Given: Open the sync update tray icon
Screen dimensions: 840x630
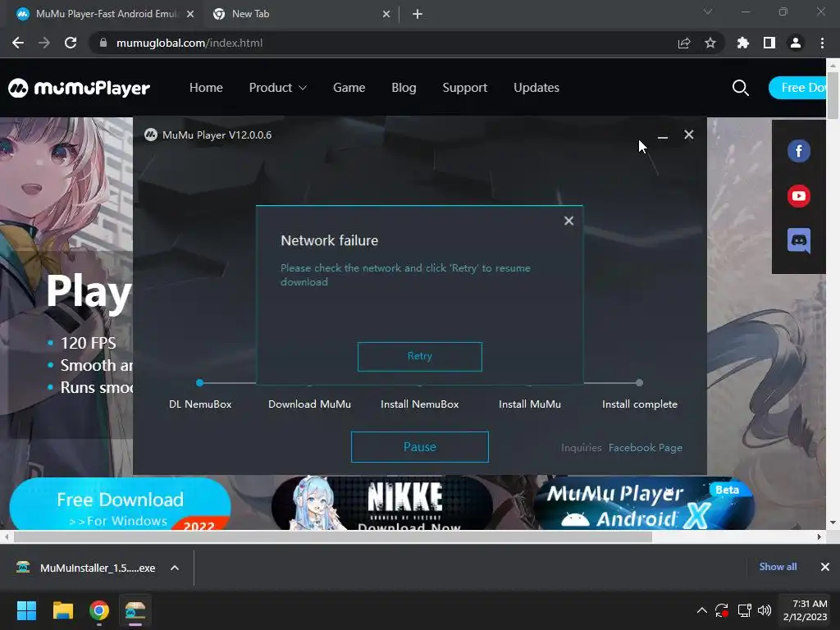Looking at the screenshot, I should click(722, 610).
